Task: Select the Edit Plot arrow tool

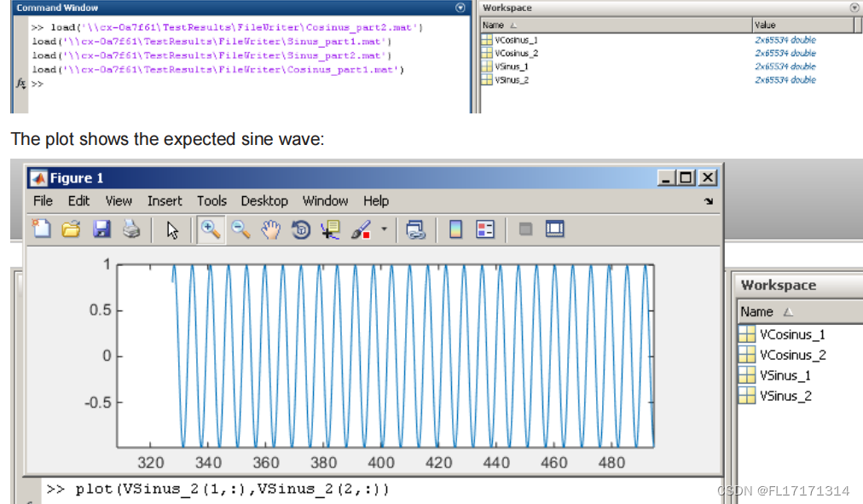Action: (x=172, y=230)
